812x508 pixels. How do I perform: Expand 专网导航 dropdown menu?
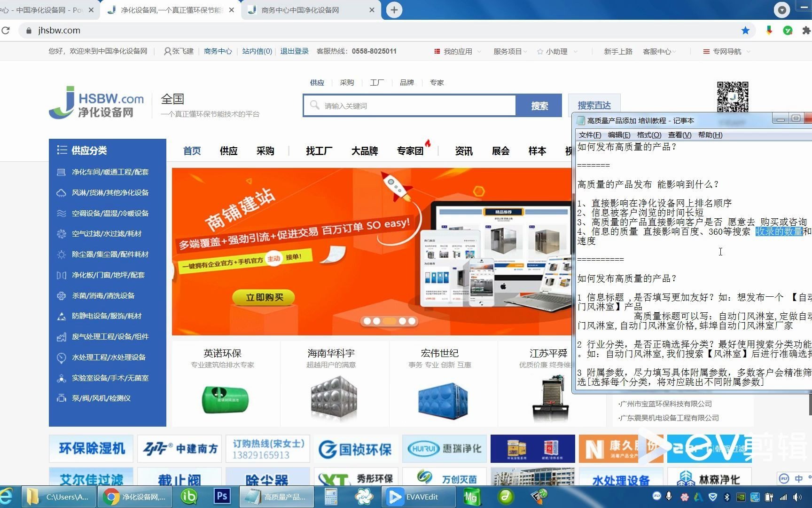coord(726,51)
